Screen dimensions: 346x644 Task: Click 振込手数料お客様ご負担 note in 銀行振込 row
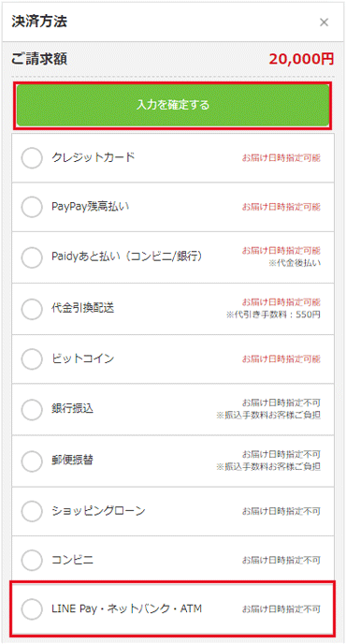(x=268, y=416)
